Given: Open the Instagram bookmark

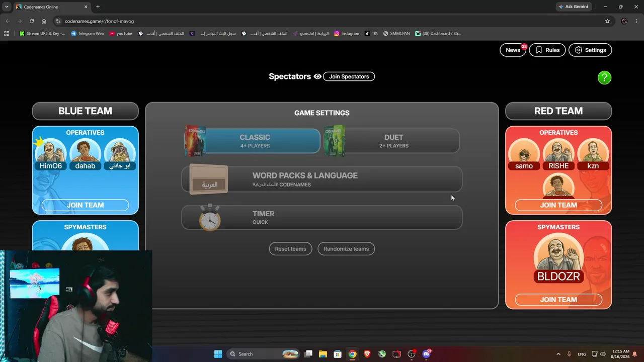Looking at the screenshot, I should 347,34.
